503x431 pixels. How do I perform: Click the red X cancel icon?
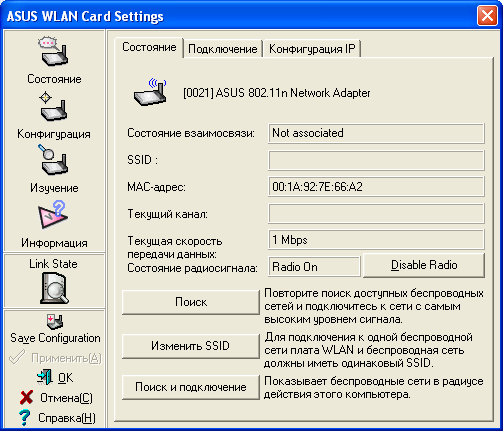tap(26, 397)
